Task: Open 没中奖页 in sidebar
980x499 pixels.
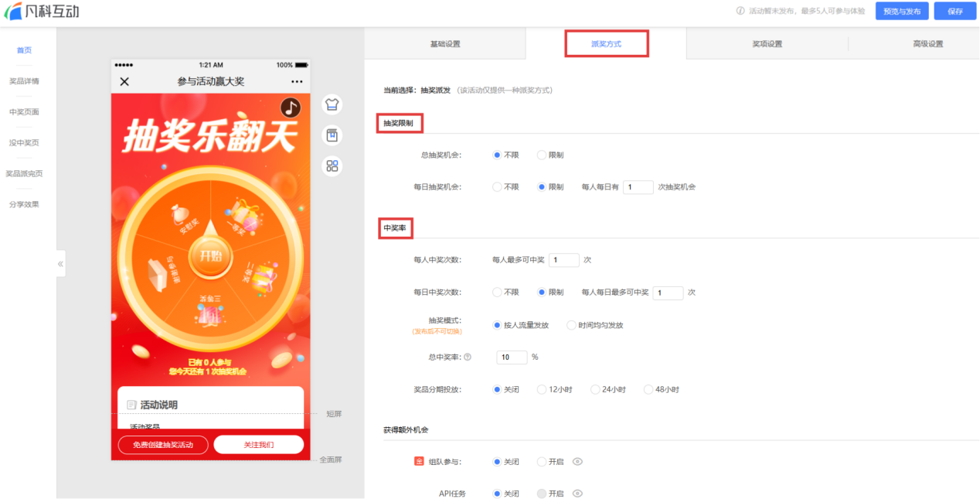Action: pos(24,143)
